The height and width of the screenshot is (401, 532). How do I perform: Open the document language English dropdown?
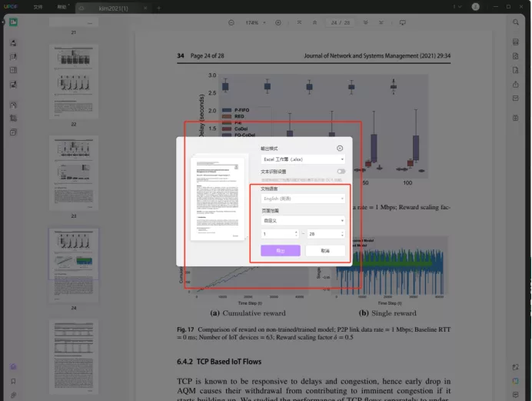303,199
